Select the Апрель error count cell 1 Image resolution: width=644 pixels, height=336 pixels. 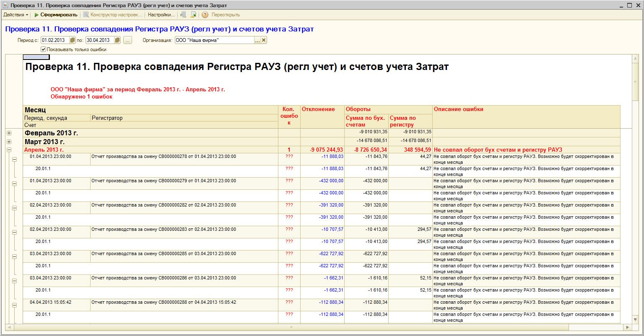coord(289,150)
